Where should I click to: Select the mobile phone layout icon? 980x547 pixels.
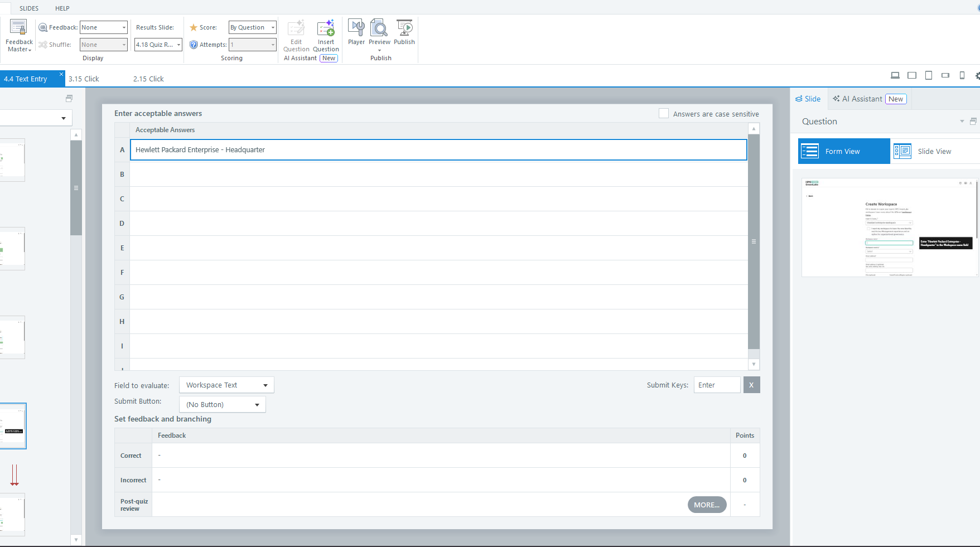point(962,75)
